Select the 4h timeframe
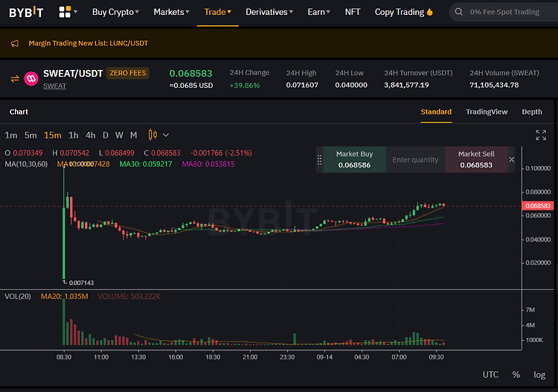558x392 pixels. pos(90,135)
